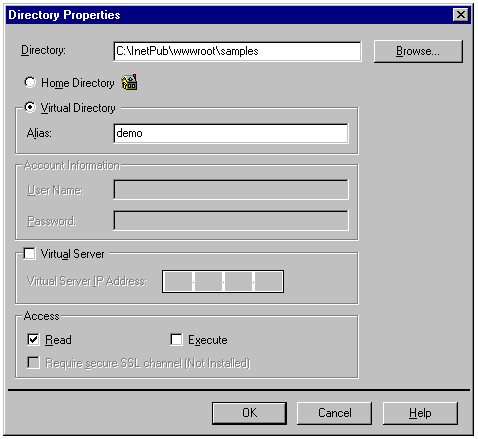The image size is (478, 439).
Task: Click the Password field
Action: [x=231, y=220]
